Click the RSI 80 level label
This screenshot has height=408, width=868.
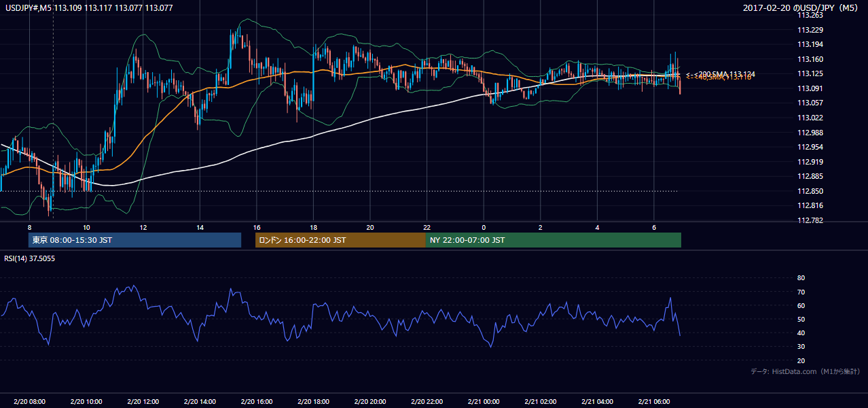tap(801, 278)
